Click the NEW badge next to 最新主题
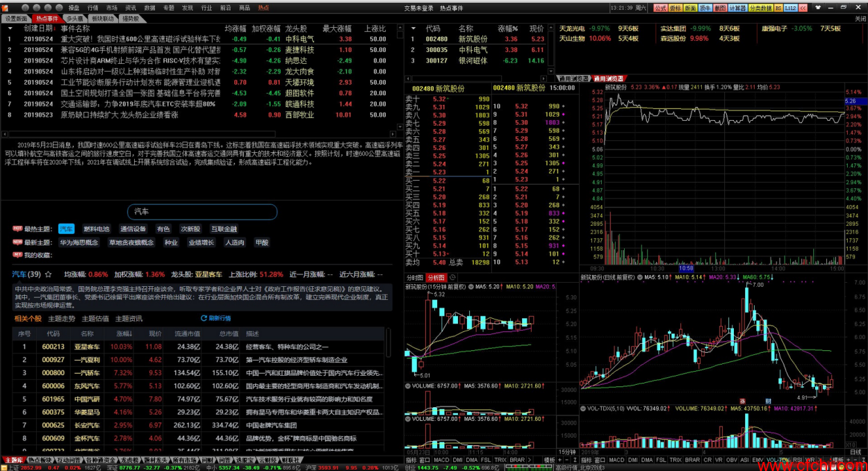The width and height of the screenshot is (868, 471). pyautogui.click(x=17, y=242)
